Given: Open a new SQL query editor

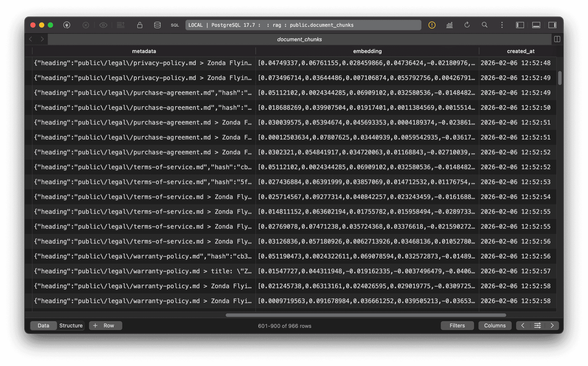Looking at the screenshot, I should (175, 25).
